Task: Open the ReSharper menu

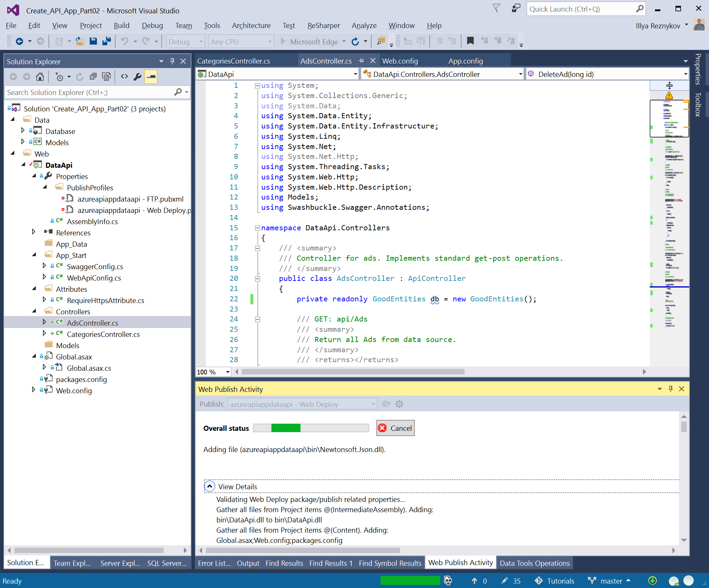Action: point(323,26)
